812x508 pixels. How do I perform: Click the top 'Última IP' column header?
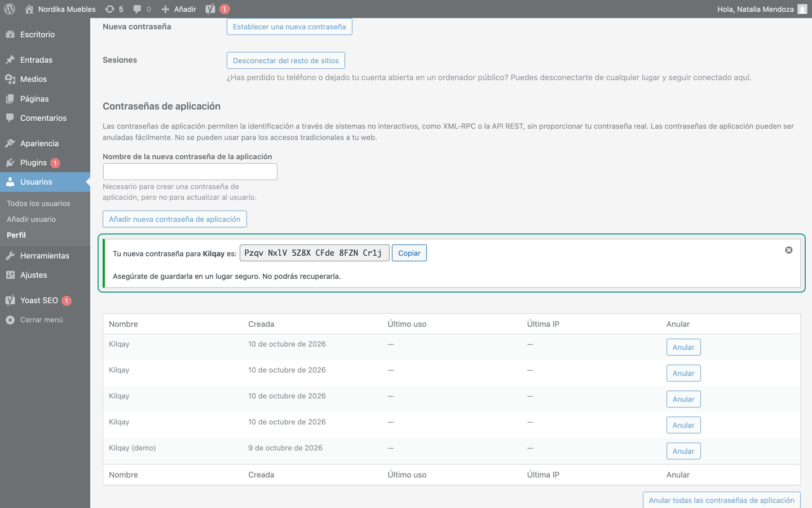tap(543, 324)
